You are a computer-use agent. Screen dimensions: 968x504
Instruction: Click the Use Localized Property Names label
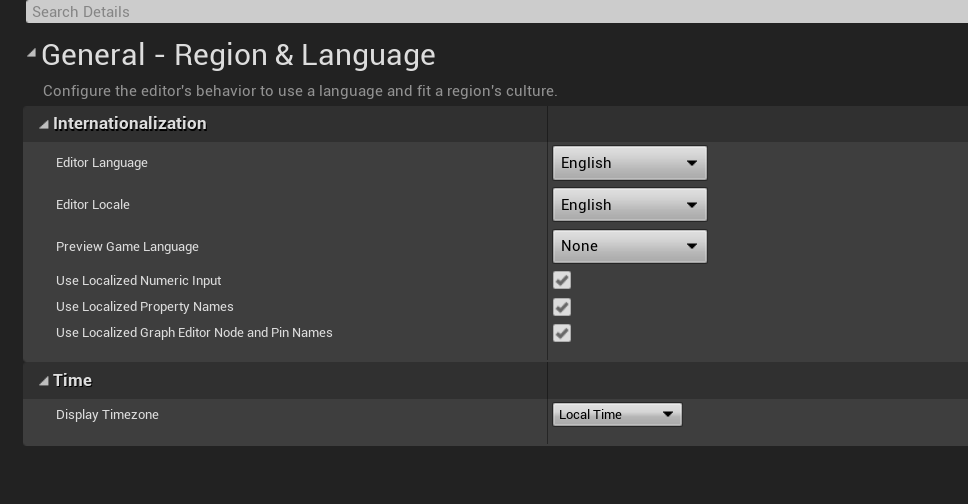[x=144, y=306]
